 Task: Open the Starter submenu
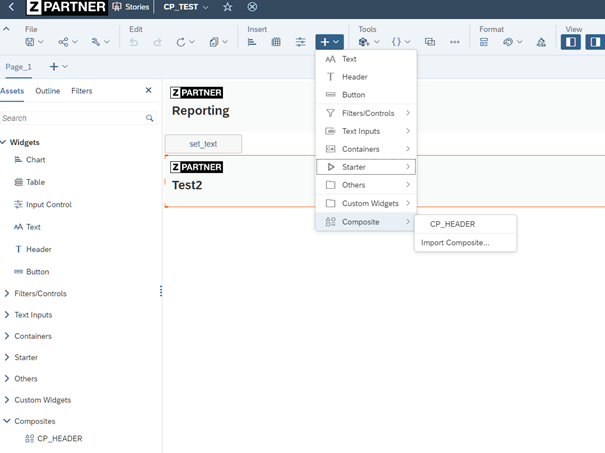(x=365, y=167)
